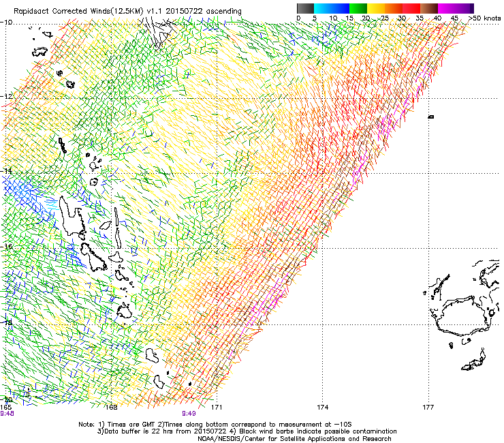Image resolution: width=504 pixels, height=443 pixels.
Task: Click the '-16' latitude label
Action: 6,247
